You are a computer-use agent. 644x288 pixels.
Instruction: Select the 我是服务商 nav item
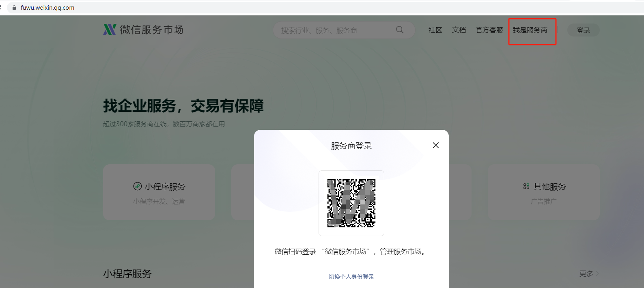click(530, 30)
